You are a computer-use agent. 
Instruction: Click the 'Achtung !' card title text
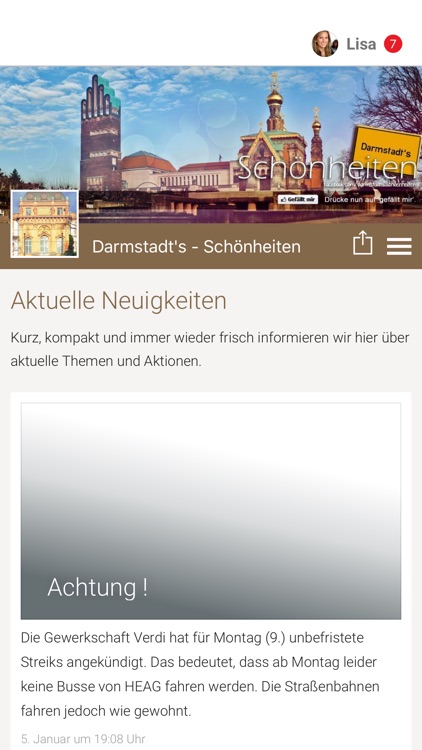pyautogui.click(x=97, y=587)
